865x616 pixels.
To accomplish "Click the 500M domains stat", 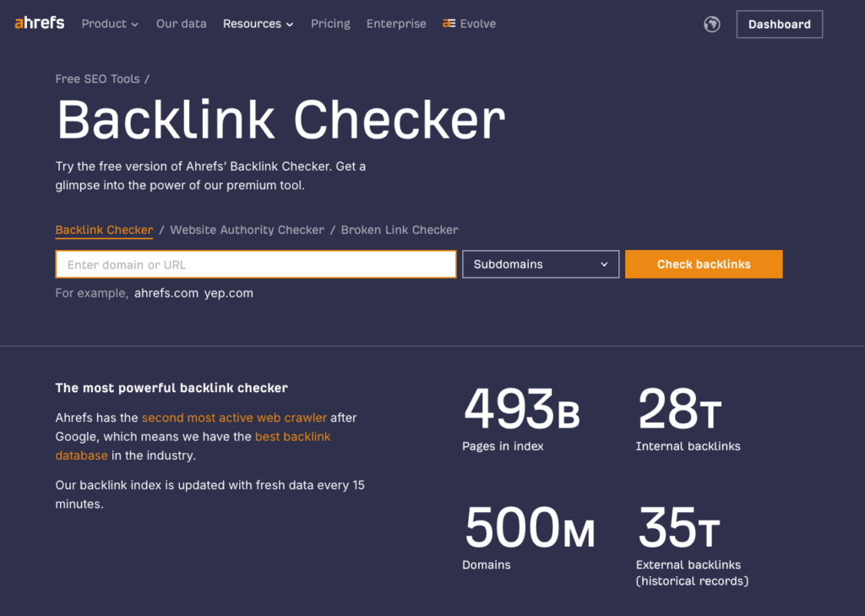I will coord(529,538).
